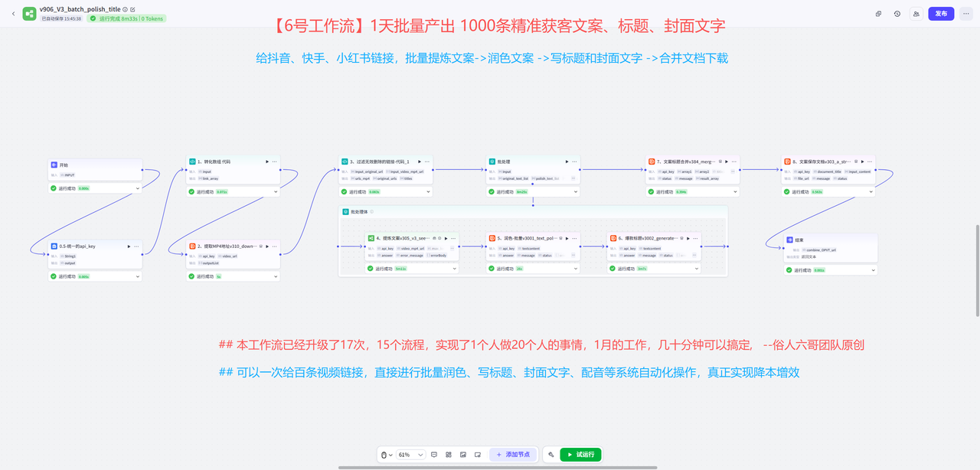Run node 3、过滤无效删除的链接 play icon
980x470 pixels.
tap(420, 162)
